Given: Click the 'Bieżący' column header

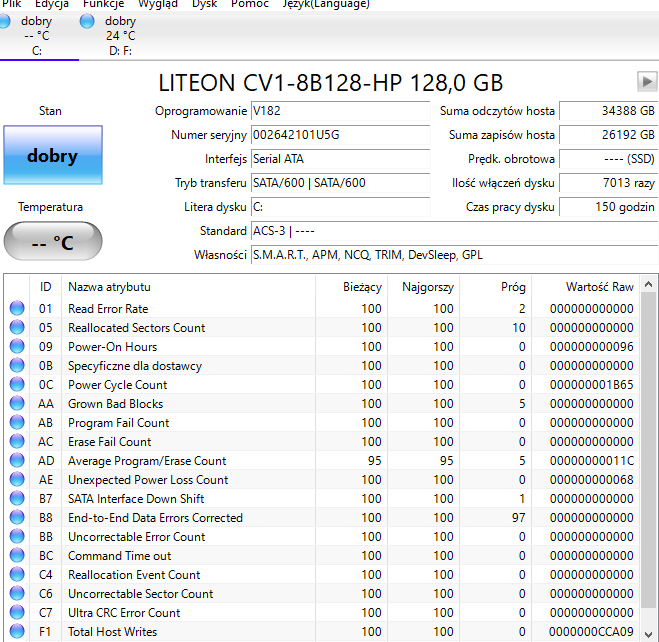Looking at the screenshot, I should tap(351, 287).
